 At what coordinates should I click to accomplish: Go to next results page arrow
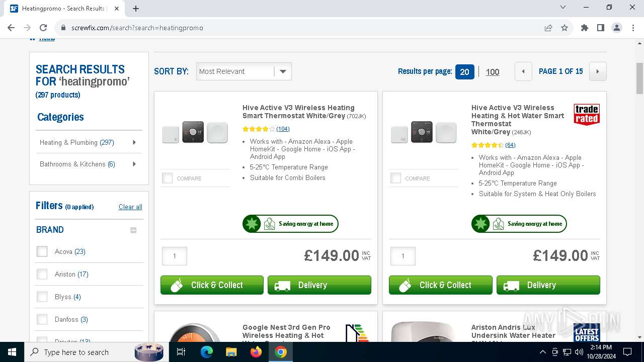(x=598, y=71)
